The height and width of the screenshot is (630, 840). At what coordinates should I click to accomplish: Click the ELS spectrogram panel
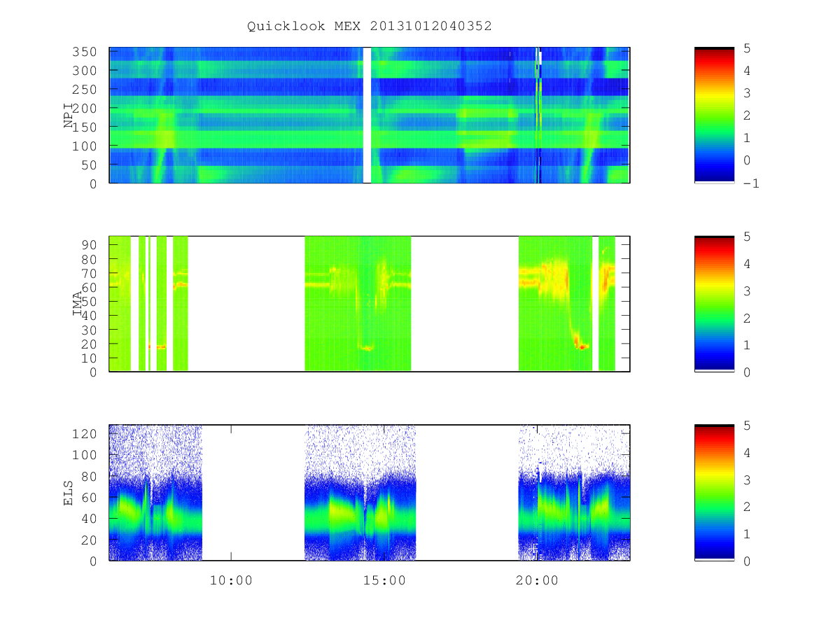click(370, 493)
